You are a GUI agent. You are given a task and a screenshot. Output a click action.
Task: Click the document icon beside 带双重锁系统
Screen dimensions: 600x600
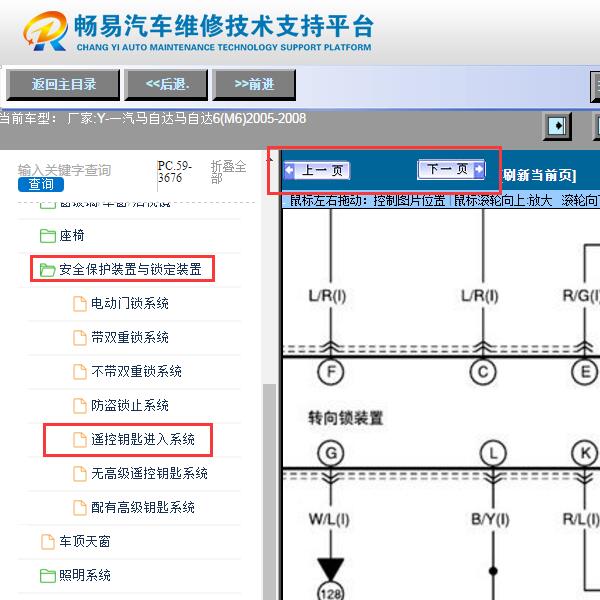pos(80,338)
